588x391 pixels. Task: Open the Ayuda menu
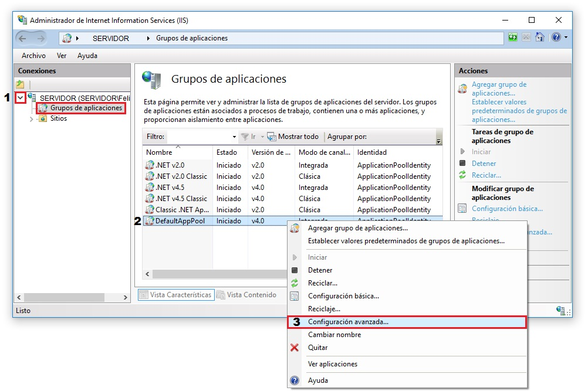click(87, 56)
